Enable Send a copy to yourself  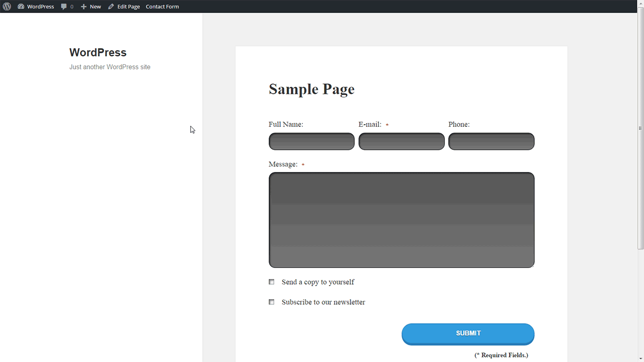point(272,282)
